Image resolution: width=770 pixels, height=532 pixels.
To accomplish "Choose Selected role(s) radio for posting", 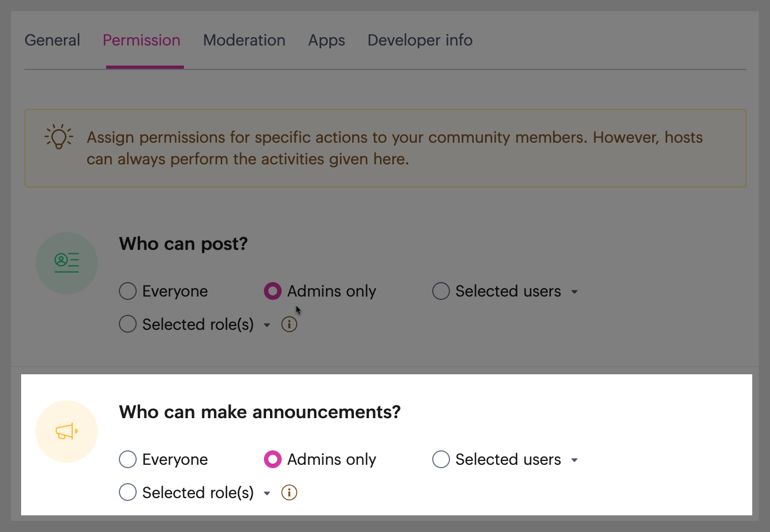I will (x=128, y=324).
